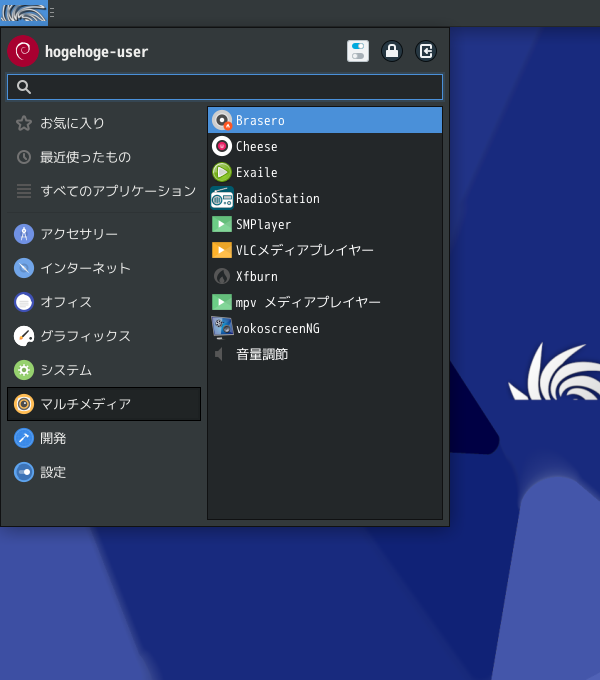This screenshot has width=600, height=680.
Task: Focus the application search field
Action: tap(225, 87)
